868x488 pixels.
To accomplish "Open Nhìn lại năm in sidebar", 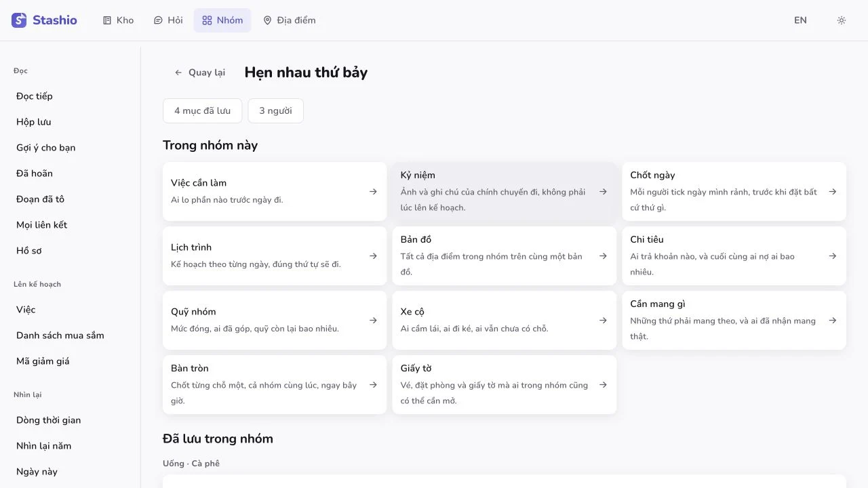I will pyautogui.click(x=71, y=446).
